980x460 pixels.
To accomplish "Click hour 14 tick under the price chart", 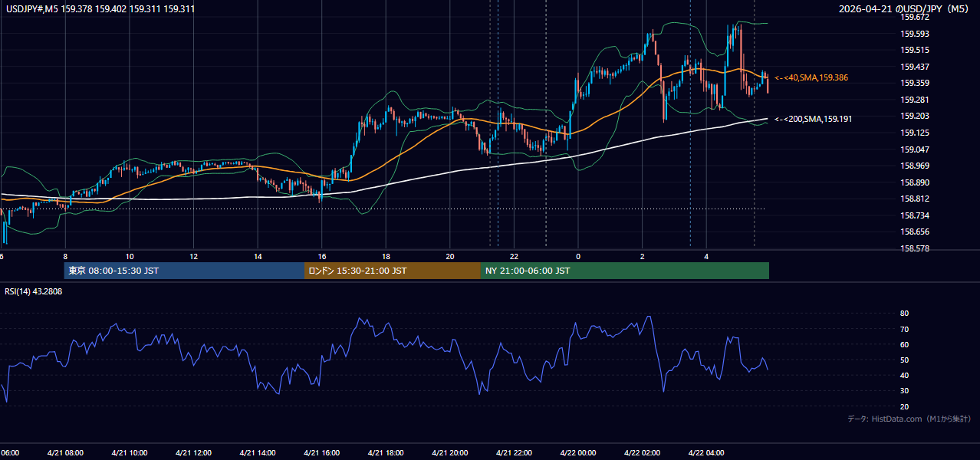I will point(258,257).
